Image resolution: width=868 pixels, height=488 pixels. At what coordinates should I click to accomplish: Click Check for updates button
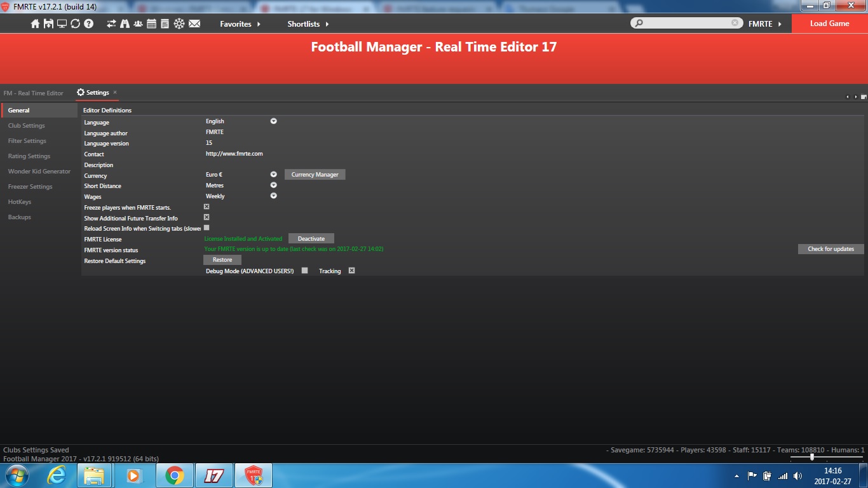[831, 249]
